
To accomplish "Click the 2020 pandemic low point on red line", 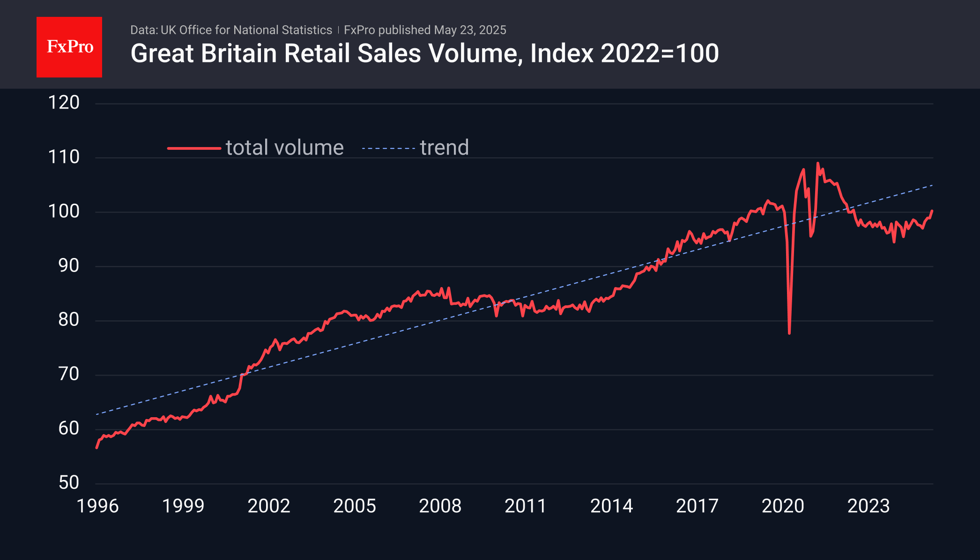I will tap(789, 333).
